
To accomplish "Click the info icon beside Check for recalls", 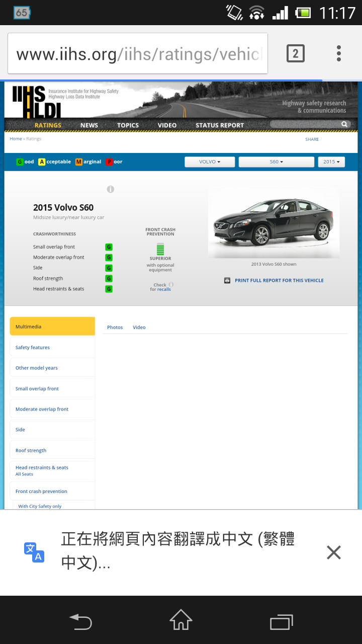I will coord(171,284).
